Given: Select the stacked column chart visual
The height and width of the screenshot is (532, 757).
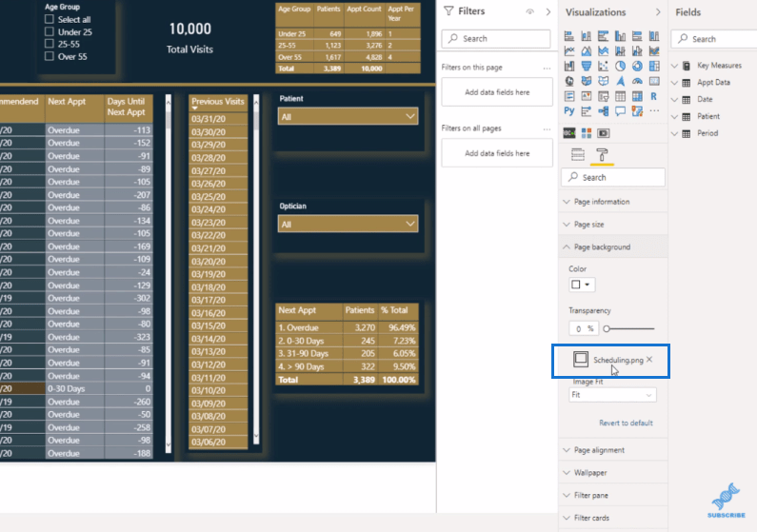Looking at the screenshot, I should pos(587,36).
